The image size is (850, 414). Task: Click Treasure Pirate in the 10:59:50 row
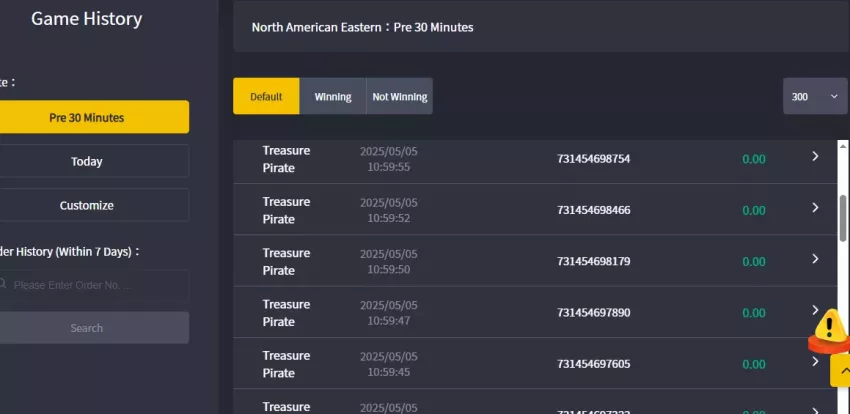click(x=286, y=261)
